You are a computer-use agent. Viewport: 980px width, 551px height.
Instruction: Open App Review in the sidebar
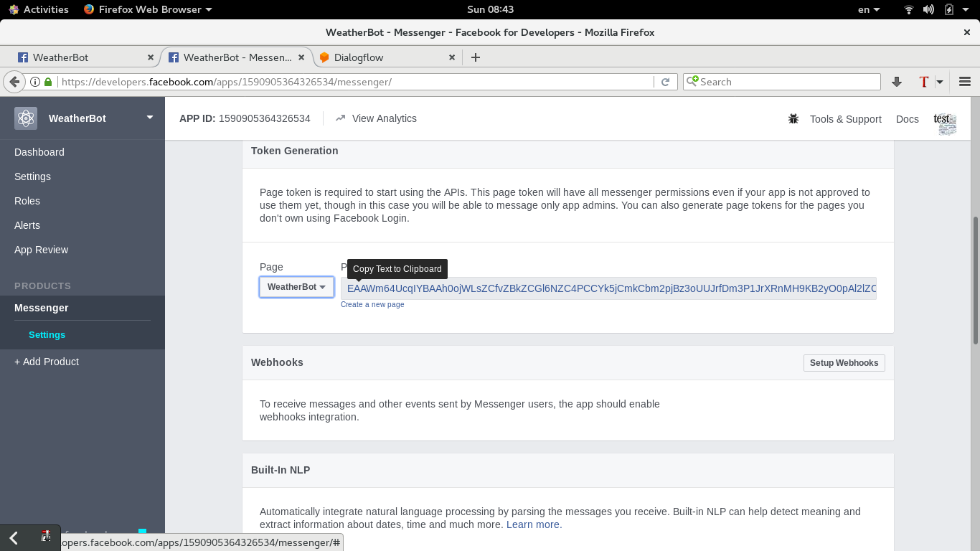pyautogui.click(x=42, y=250)
